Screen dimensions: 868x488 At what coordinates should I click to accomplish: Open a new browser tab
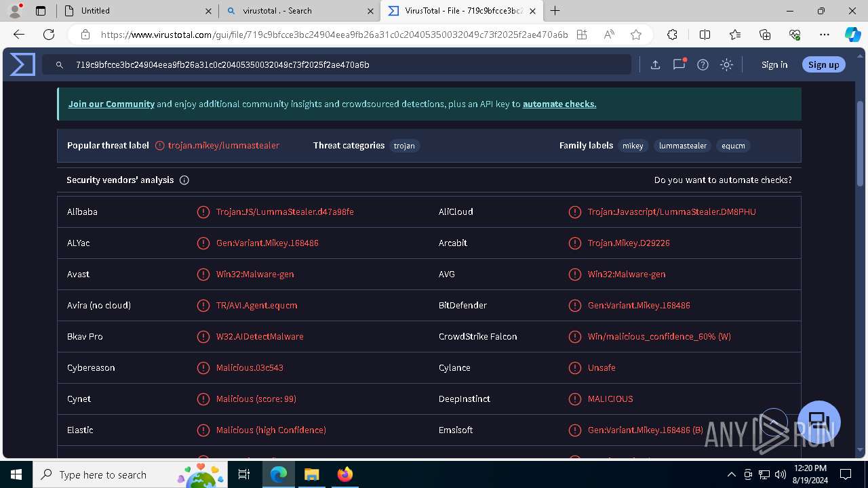(555, 11)
